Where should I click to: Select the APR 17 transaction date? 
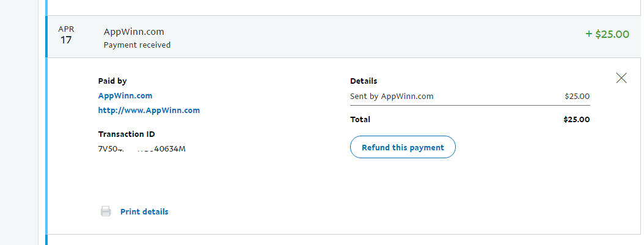[x=66, y=36]
